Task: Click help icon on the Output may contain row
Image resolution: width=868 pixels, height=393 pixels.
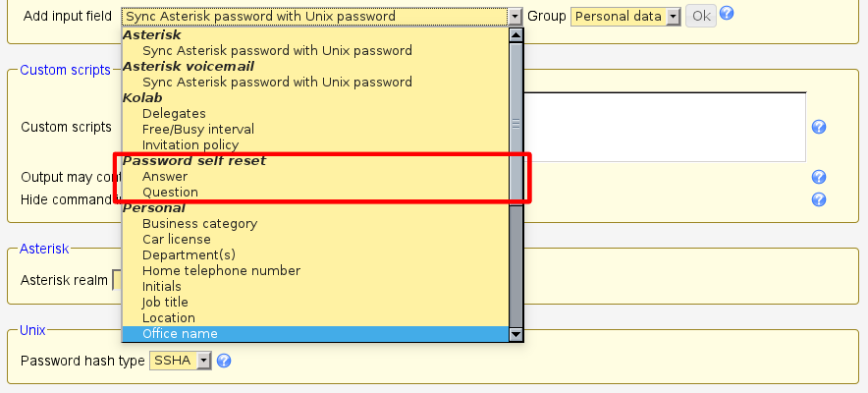Action: click(x=818, y=177)
